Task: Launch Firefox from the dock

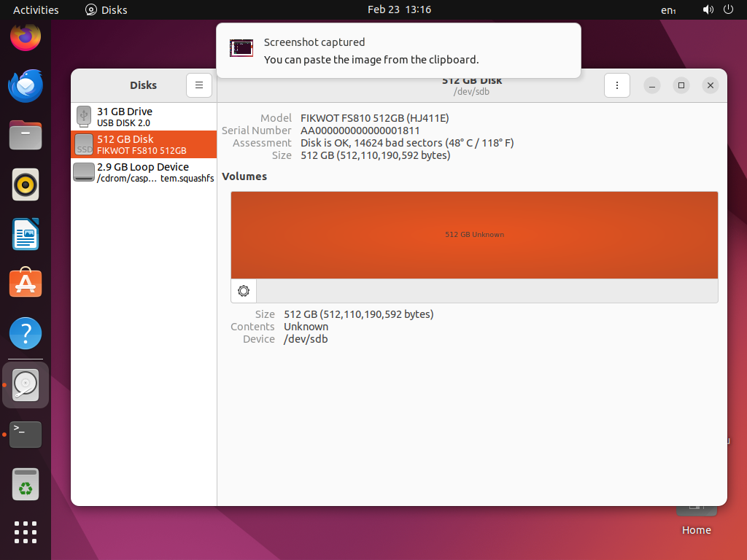Action: [x=26, y=36]
